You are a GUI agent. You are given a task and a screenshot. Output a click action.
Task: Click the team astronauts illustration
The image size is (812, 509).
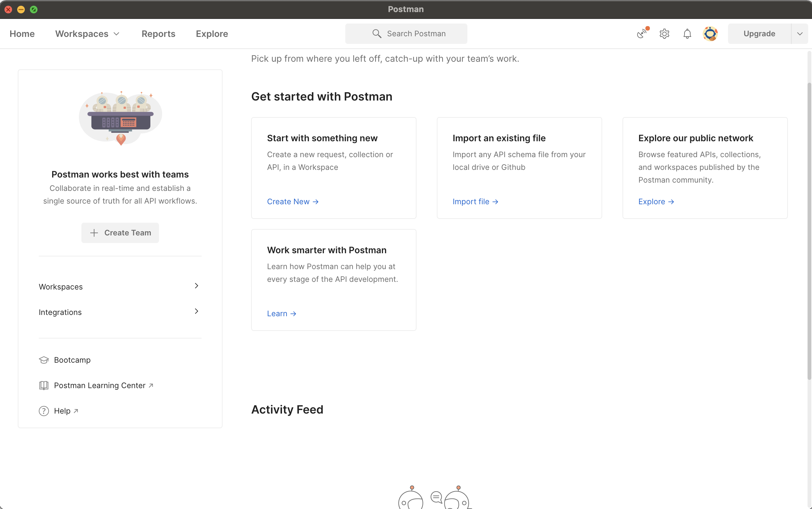click(x=120, y=118)
